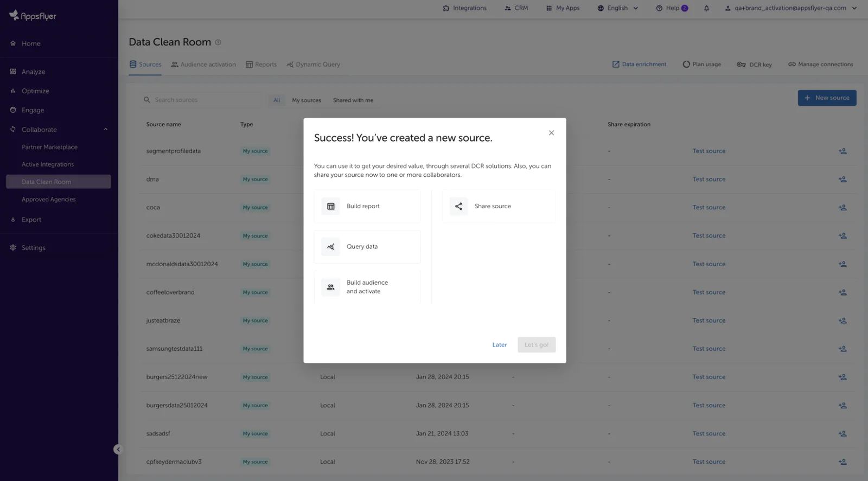Open the Dynamic Query tab
The width and height of the screenshot is (868, 481).
(314, 65)
